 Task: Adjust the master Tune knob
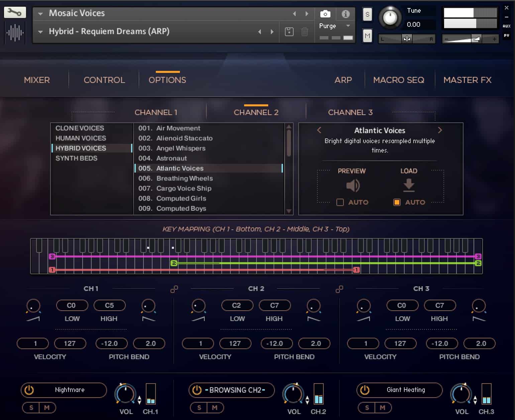[390, 18]
